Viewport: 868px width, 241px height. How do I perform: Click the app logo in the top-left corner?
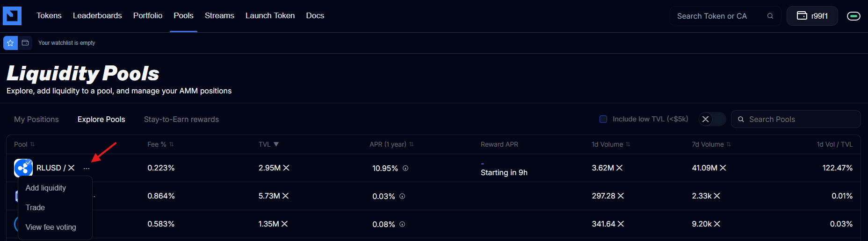[x=12, y=16]
